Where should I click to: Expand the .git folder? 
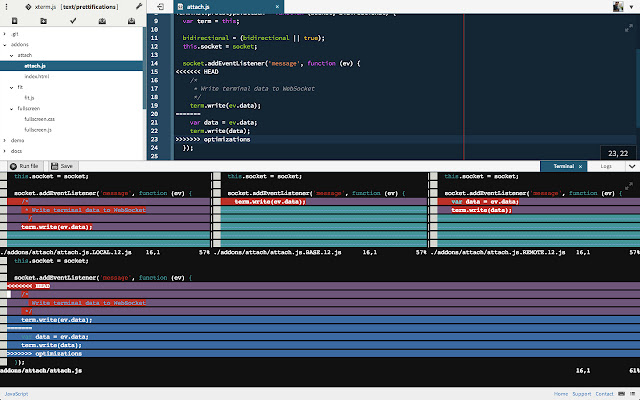(4, 34)
